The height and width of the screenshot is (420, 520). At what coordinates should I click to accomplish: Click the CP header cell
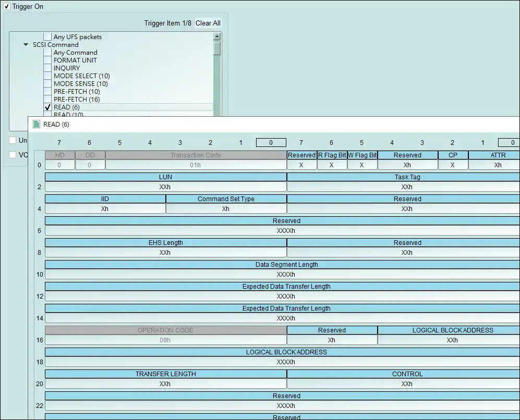point(453,155)
